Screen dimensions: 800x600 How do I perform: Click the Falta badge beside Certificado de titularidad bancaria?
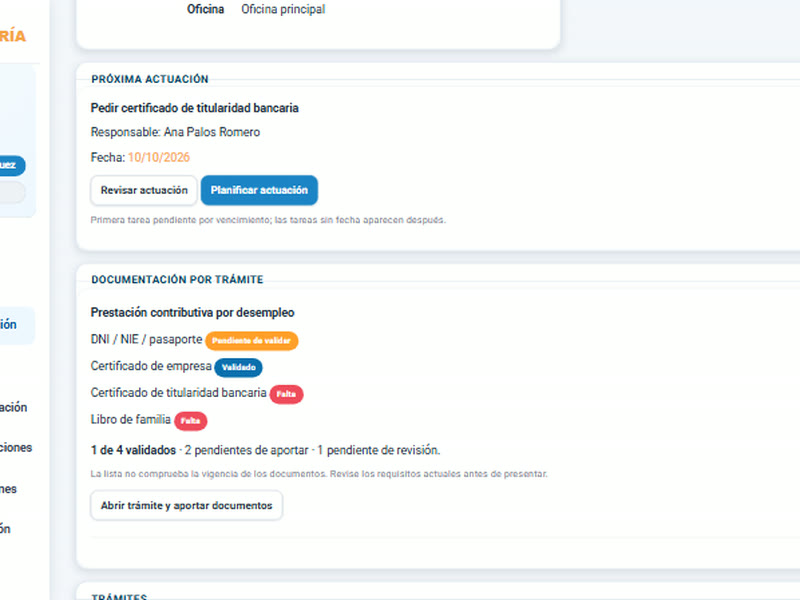(x=286, y=394)
